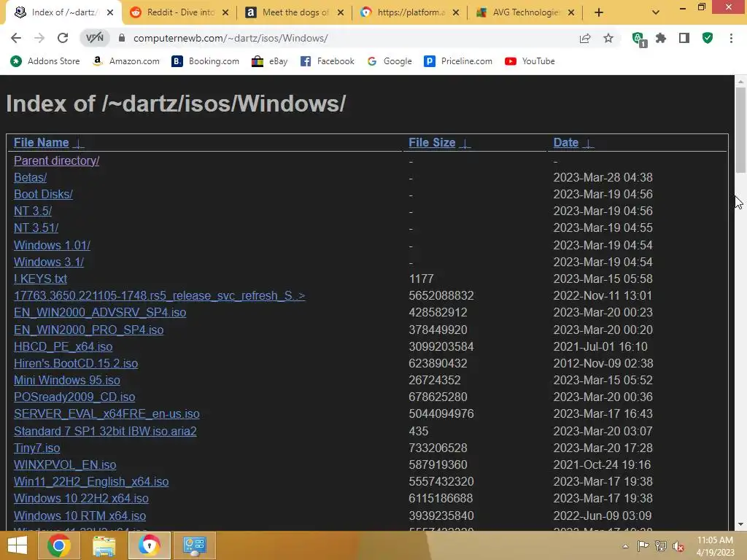This screenshot has height=560, width=747.
Task: Open Chrome from the taskbar
Action: [x=59, y=545]
